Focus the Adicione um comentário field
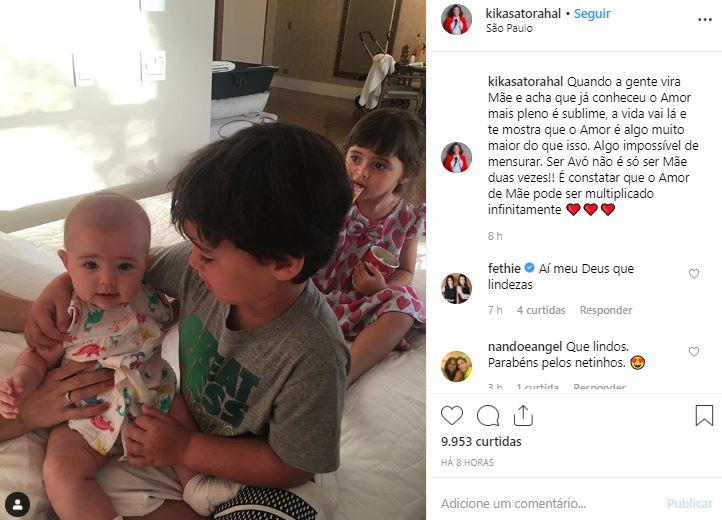 point(548,503)
